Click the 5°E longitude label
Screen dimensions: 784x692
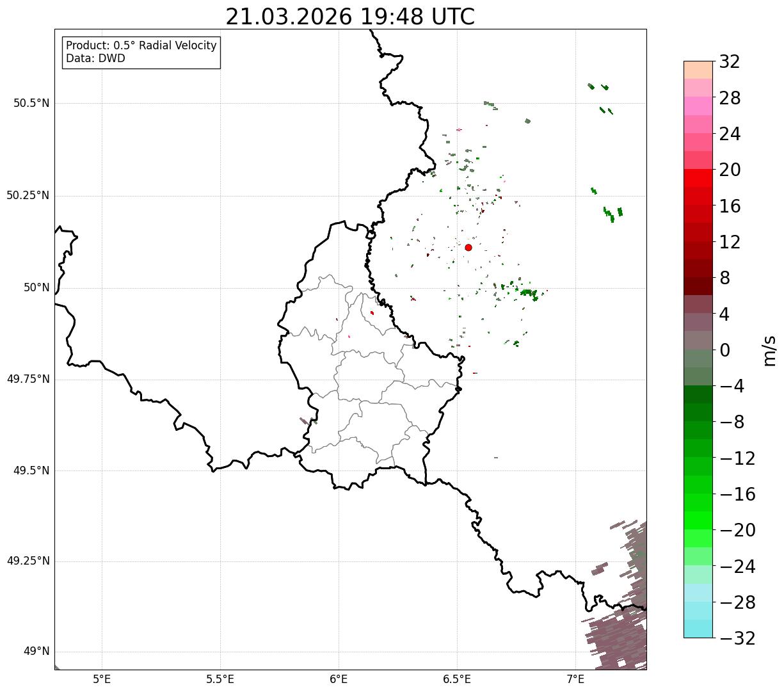[x=102, y=679]
